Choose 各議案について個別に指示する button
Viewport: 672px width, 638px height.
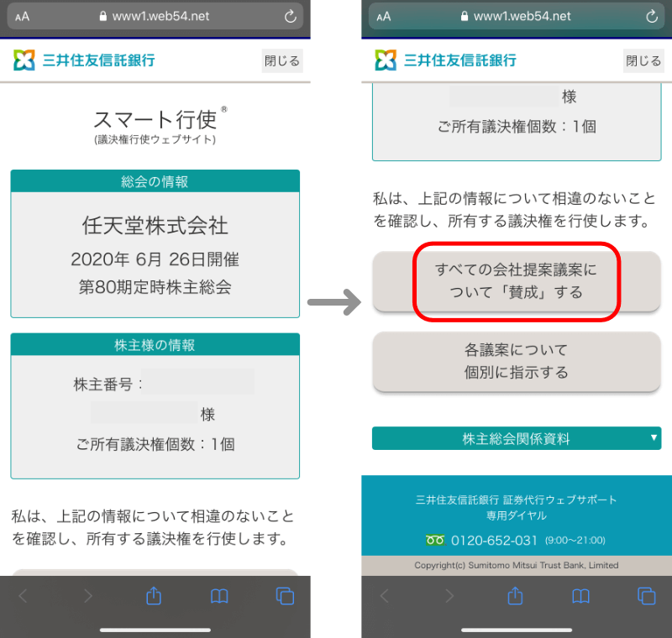tap(517, 361)
